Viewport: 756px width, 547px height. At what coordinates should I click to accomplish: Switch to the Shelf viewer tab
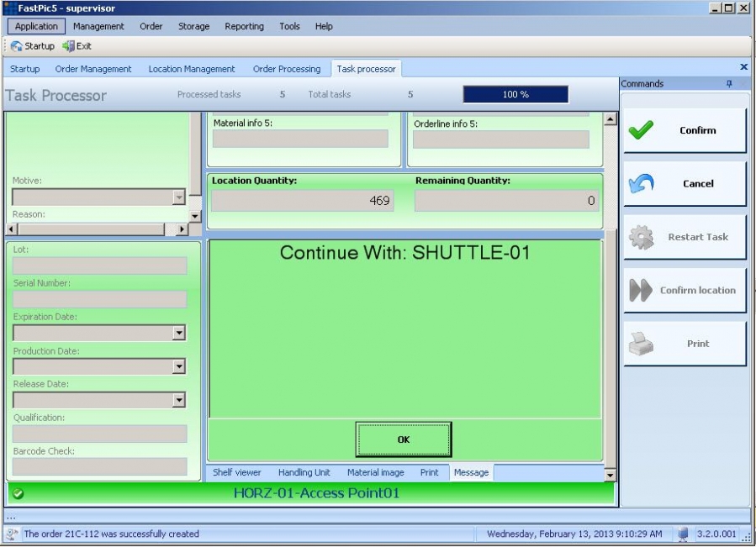(238, 472)
